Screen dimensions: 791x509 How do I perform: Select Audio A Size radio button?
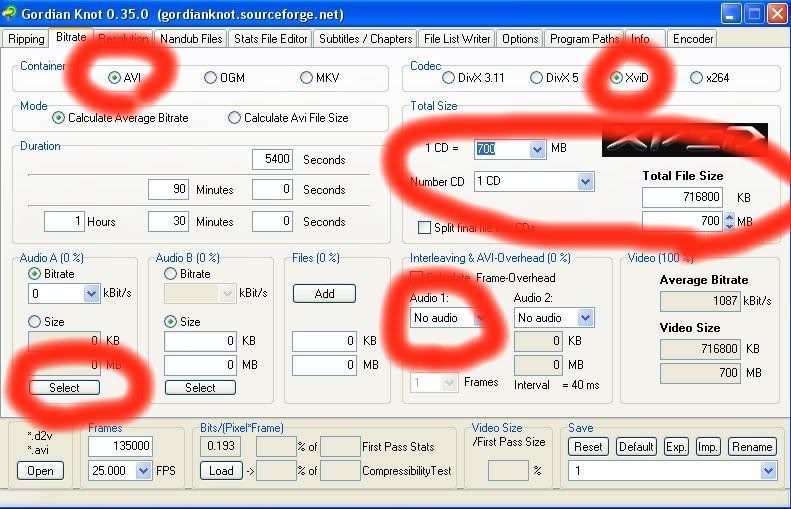click(x=34, y=321)
